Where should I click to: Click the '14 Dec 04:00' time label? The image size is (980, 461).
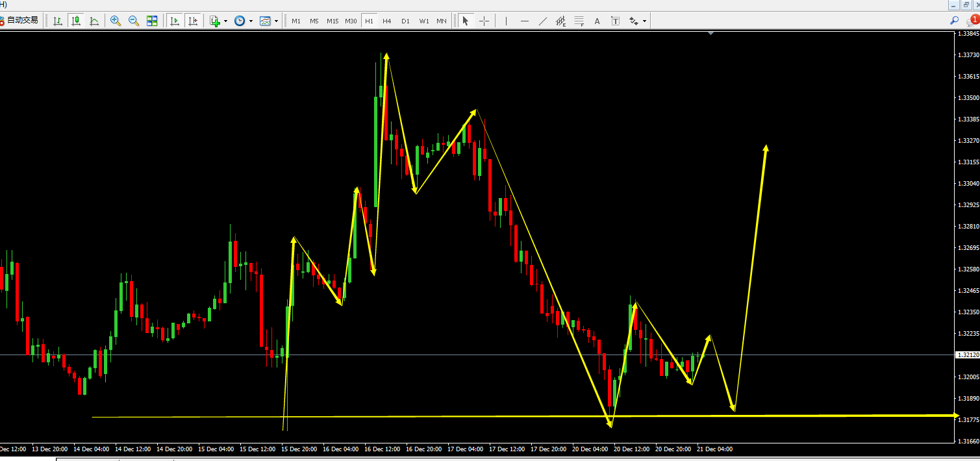[x=92, y=449]
